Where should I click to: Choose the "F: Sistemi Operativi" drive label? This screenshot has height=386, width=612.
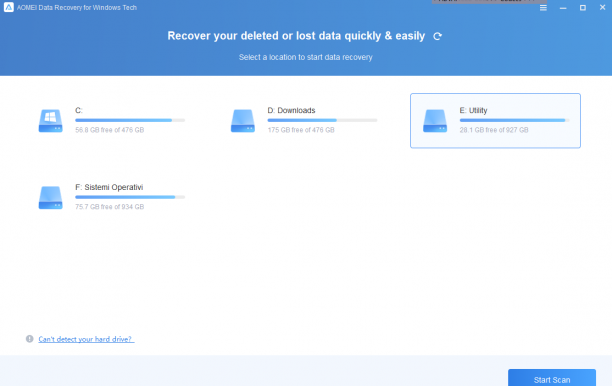109,187
